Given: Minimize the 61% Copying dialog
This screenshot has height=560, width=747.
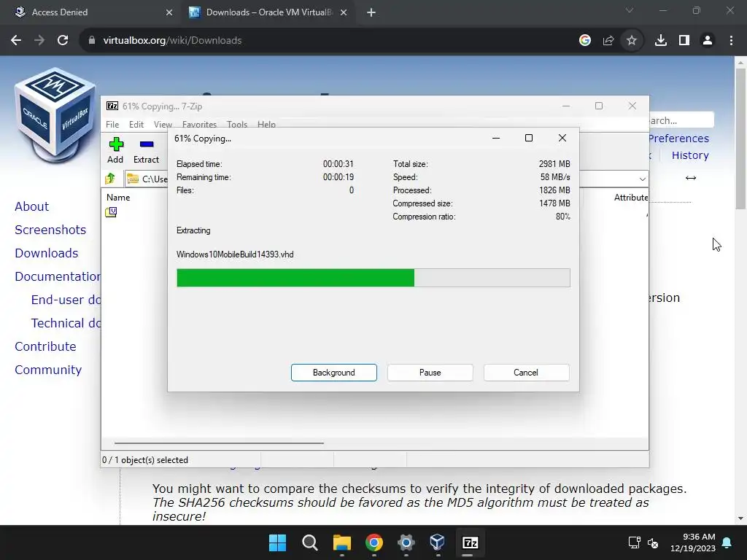Looking at the screenshot, I should [x=496, y=138].
